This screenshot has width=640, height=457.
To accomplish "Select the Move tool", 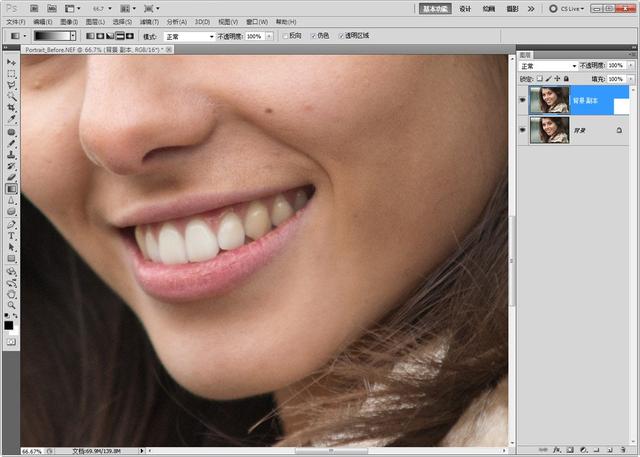I will click(x=11, y=62).
